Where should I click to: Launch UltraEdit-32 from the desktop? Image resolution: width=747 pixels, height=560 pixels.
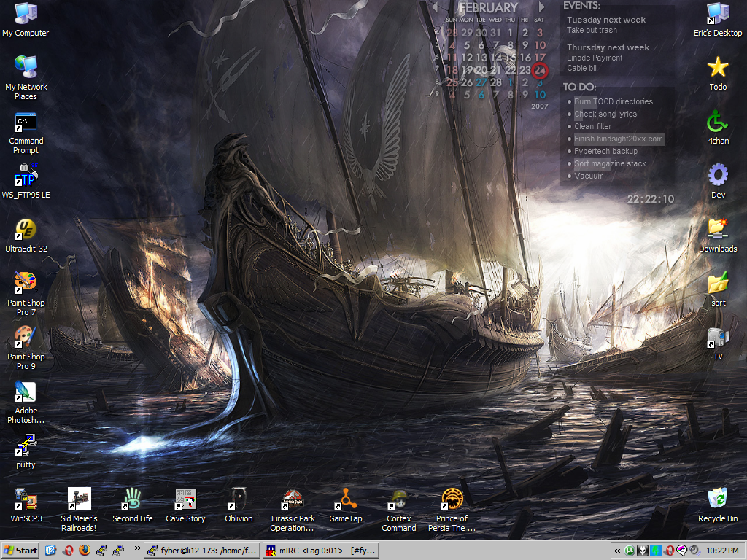coord(26,236)
